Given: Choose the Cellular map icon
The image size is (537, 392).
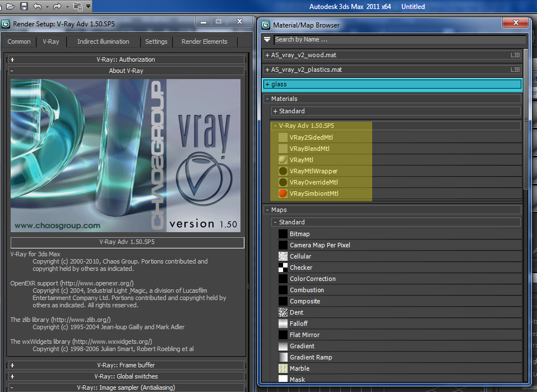Looking at the screenshot, I should point(283,256).
